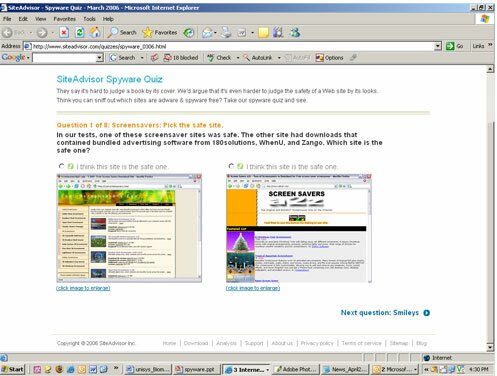Expand the Google logo menu arrow
The image size is (497, 376).
tap(28, 58)
